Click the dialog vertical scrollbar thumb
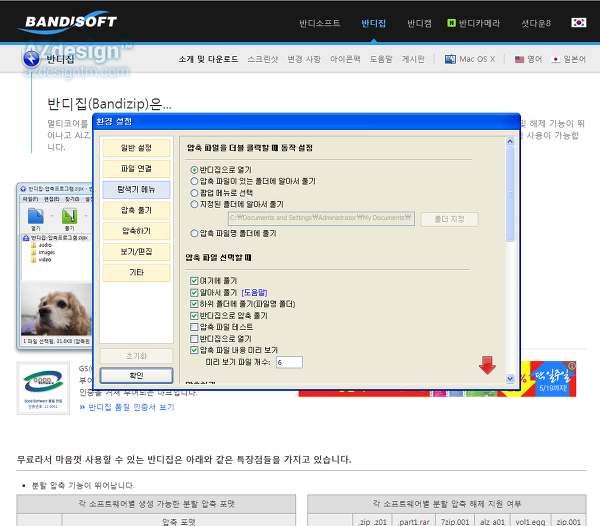 pyautogui.click(x=510, y=194)
